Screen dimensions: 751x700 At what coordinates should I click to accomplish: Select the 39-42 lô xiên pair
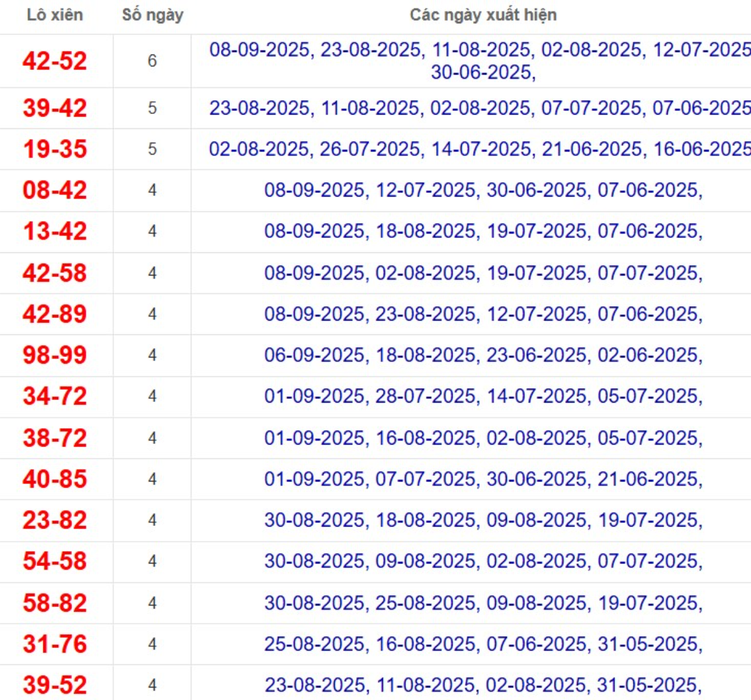click(55, 108)
